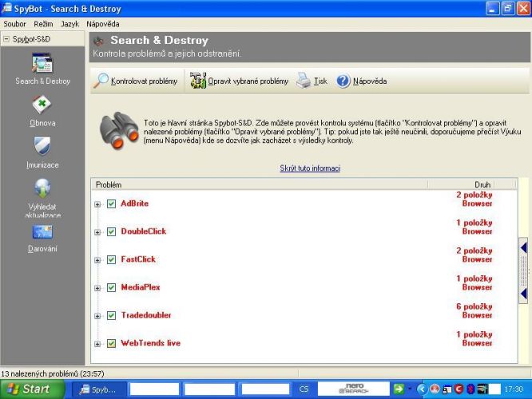
Task: Click the red C tray icon
Action: pos(459,389)
